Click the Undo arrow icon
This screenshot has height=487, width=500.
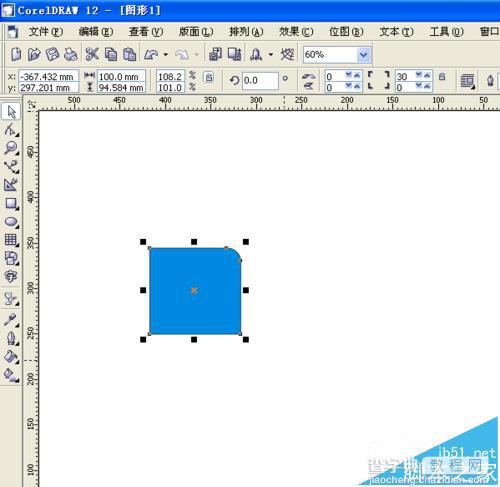(x=151, y=54)
